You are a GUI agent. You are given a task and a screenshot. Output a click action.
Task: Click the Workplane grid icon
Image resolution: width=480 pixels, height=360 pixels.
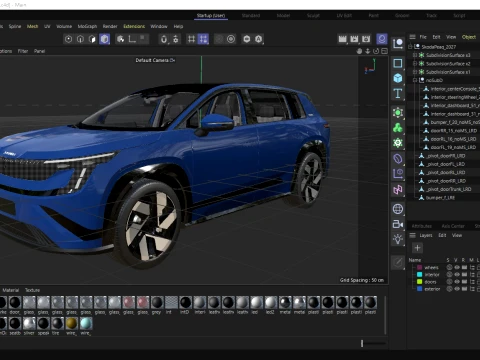point(191,39)
